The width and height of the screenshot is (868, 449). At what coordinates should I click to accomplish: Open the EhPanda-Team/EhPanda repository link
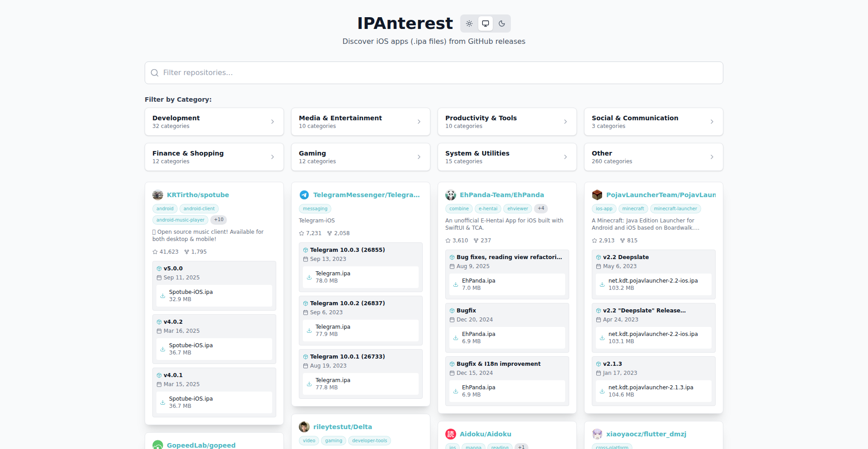[502, 195]
